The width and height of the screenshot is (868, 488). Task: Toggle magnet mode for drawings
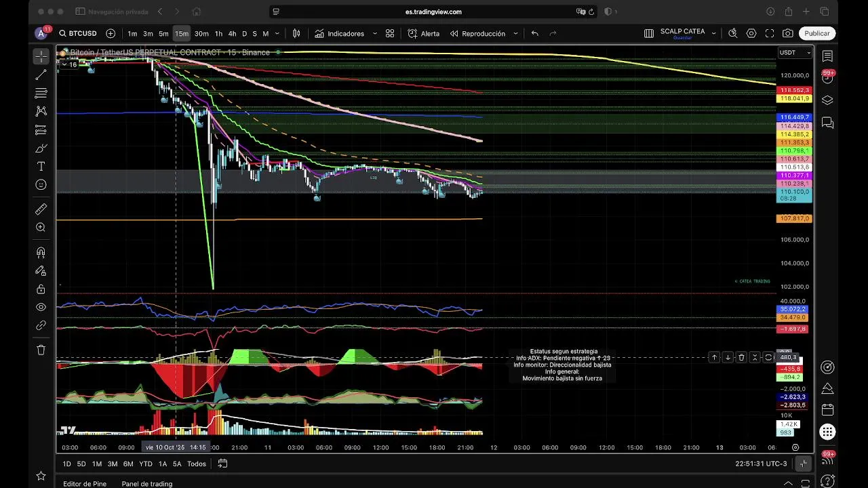click(x=41, y=253)
